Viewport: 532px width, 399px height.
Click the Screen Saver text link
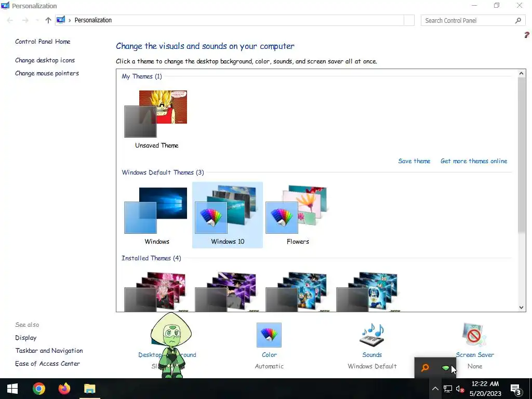(475, 354)
